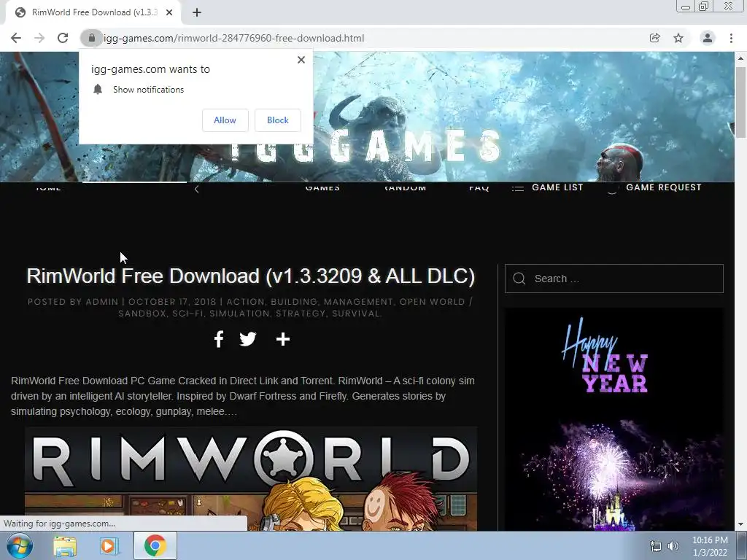The image size is (747, 560).
Task: Click the address bar URL
Action: 233,38
